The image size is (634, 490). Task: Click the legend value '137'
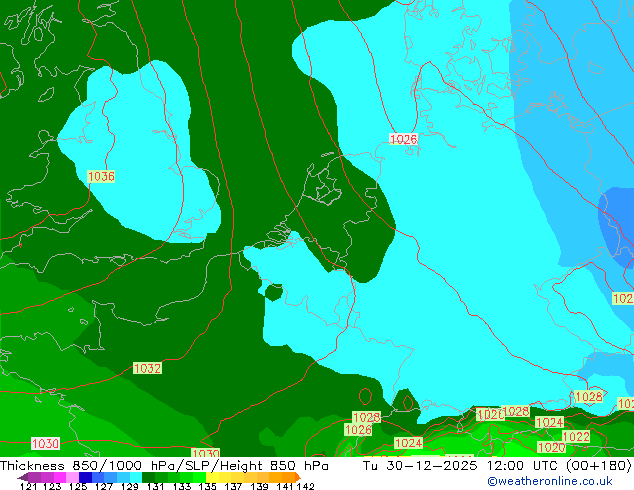(233, 486)
